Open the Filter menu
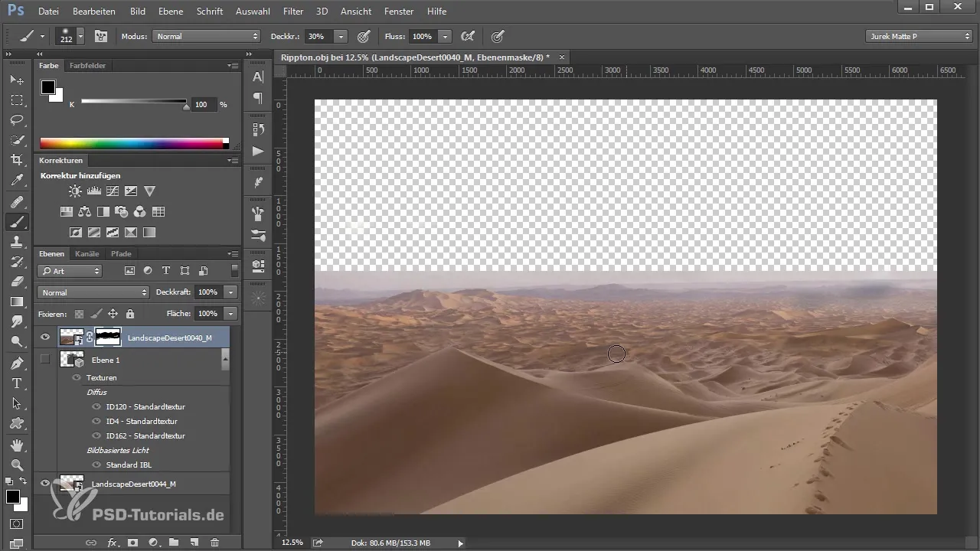 293,11
